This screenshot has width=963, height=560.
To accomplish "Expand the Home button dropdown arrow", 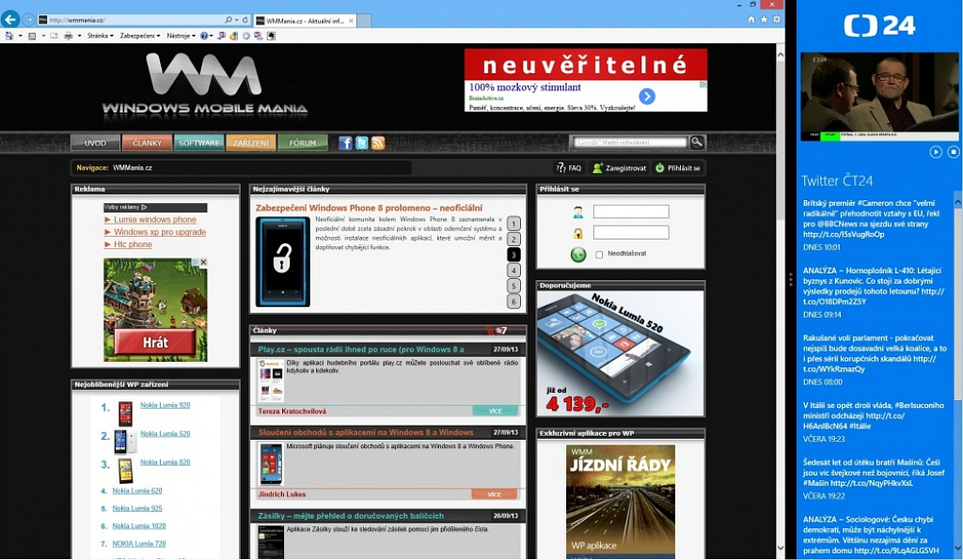I will [21, 36].
